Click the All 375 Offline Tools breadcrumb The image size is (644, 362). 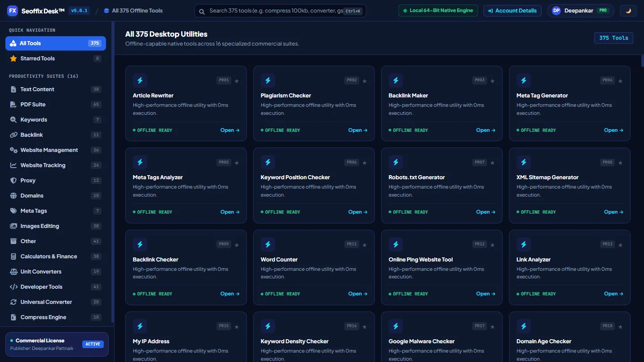[x=133, y=11]
